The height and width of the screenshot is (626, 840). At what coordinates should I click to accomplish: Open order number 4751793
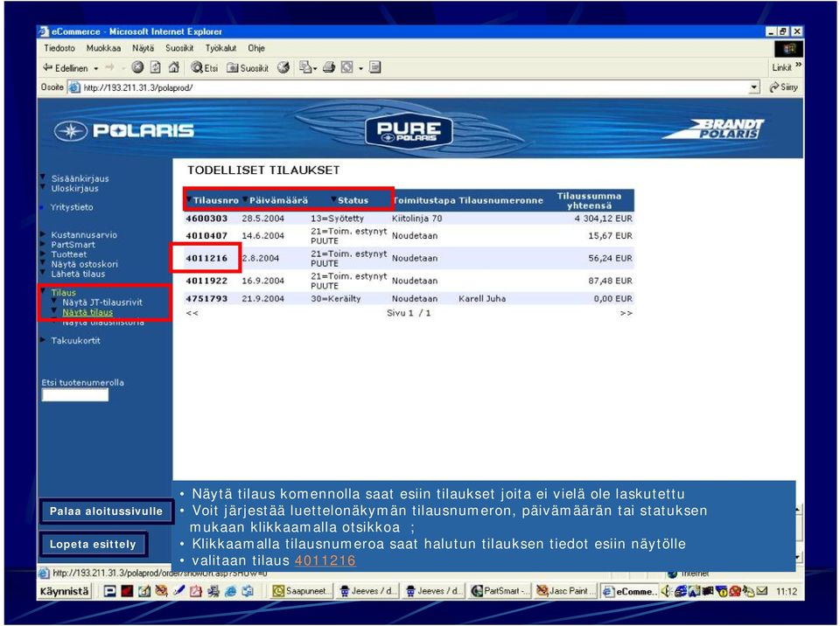coord(206,299)
